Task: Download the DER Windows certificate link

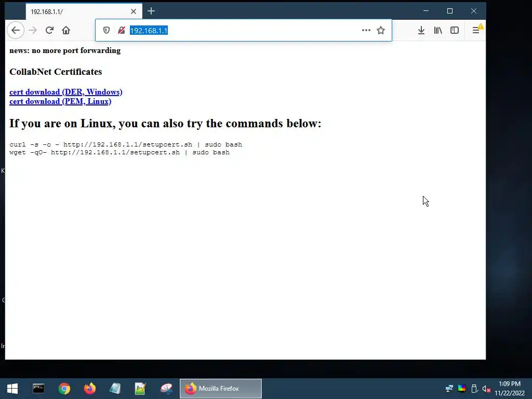Action: coord(66,92)
